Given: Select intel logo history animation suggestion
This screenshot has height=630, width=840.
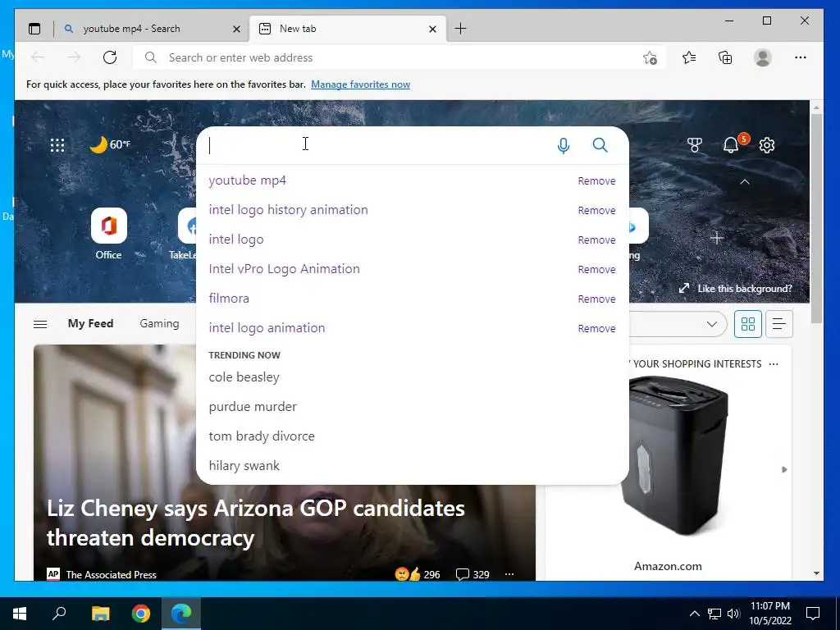Looking at the screenshot, I should (x=288, y=210).
